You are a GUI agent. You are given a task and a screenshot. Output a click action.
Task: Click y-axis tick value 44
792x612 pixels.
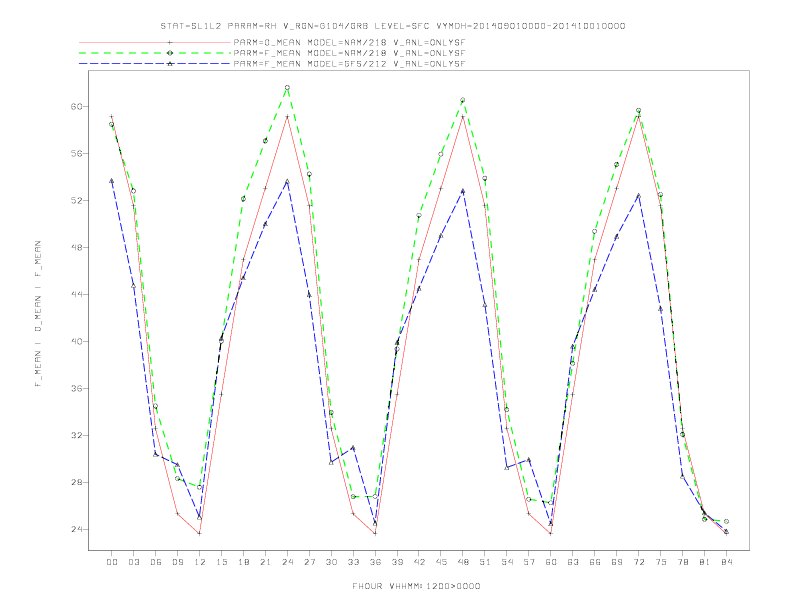[x=75, y=294]
